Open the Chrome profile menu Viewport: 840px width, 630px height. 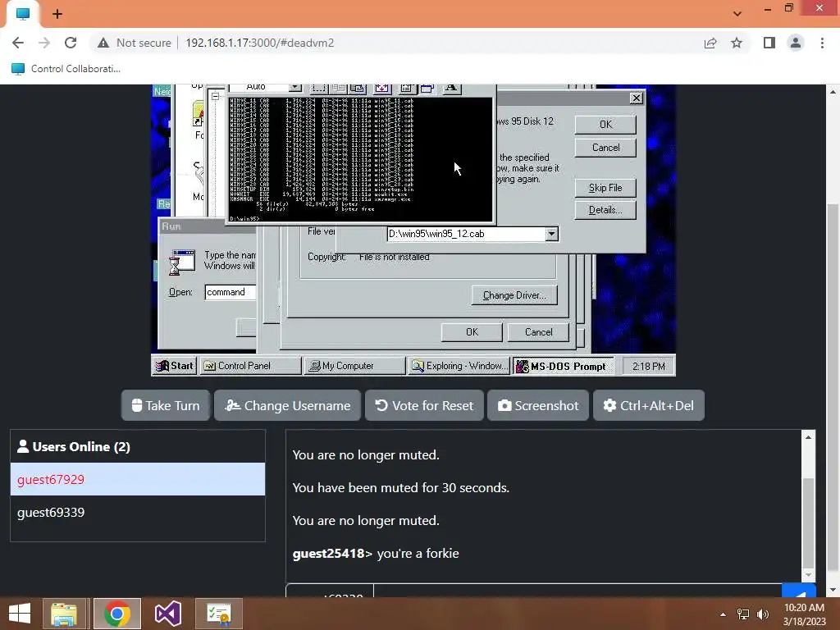pos(796,43)
